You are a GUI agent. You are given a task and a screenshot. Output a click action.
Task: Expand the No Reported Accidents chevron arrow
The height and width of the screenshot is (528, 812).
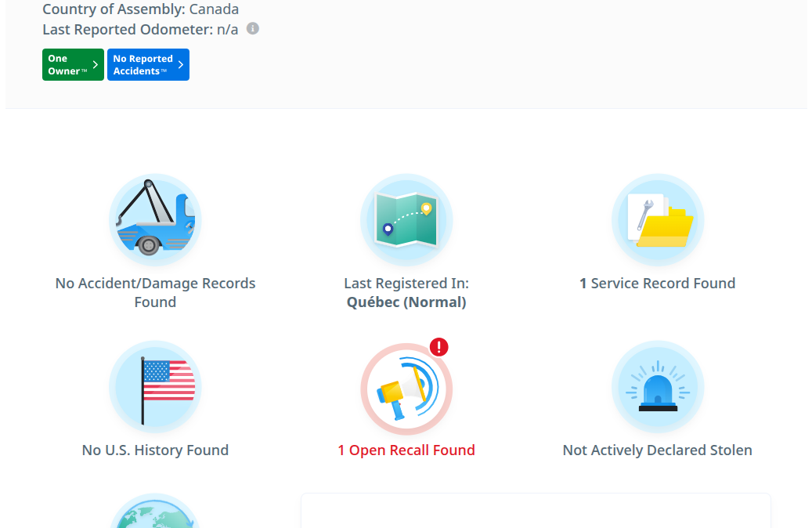180,65
